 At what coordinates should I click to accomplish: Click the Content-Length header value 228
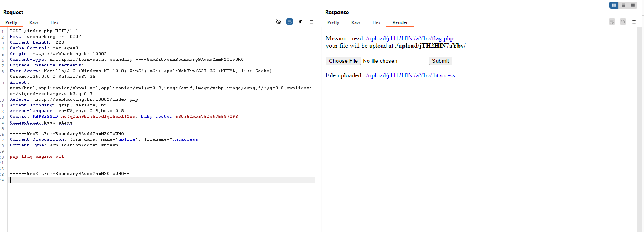60,42
